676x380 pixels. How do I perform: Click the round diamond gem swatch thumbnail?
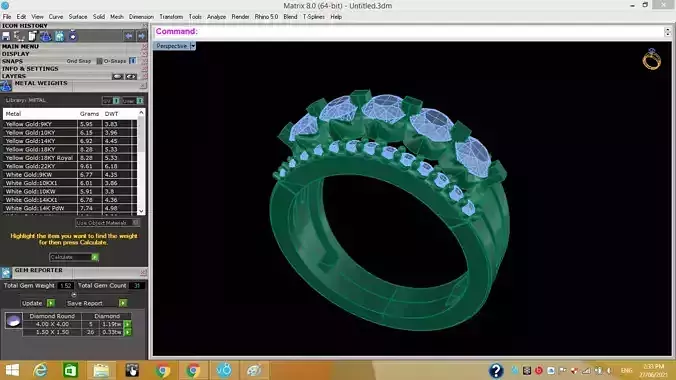(13, 320)
